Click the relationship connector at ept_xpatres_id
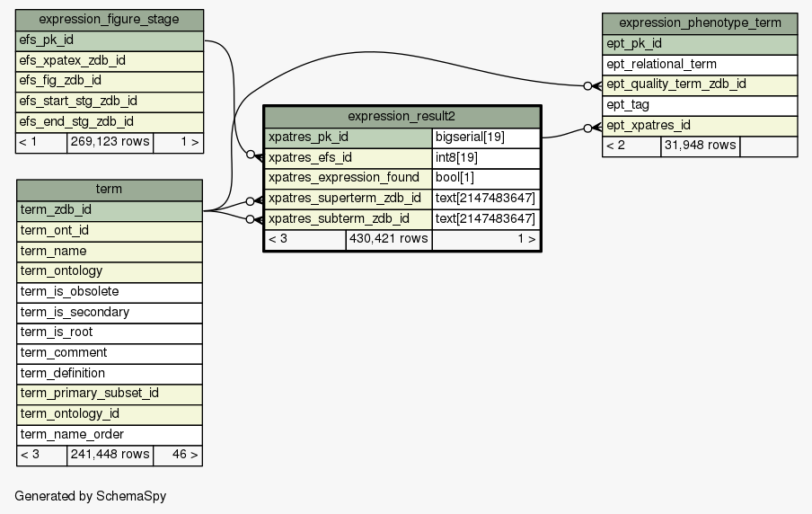This screenshot has width=812, height=514. [x=591, y=128]
